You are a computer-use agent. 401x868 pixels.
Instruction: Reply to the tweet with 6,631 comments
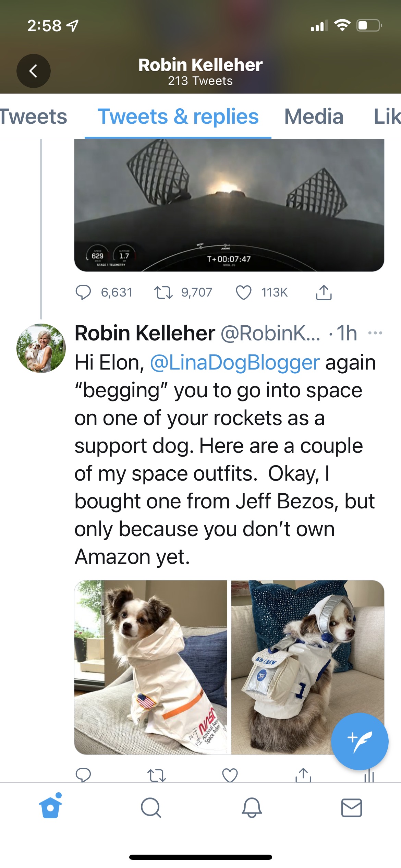point(83,292)
